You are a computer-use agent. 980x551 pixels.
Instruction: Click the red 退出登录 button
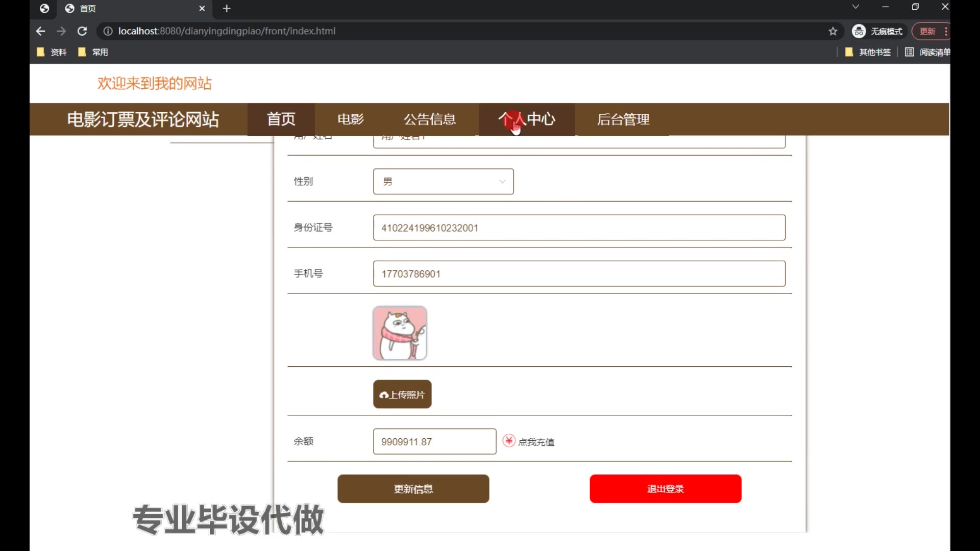pyautogui.click(x=665, y=489)
